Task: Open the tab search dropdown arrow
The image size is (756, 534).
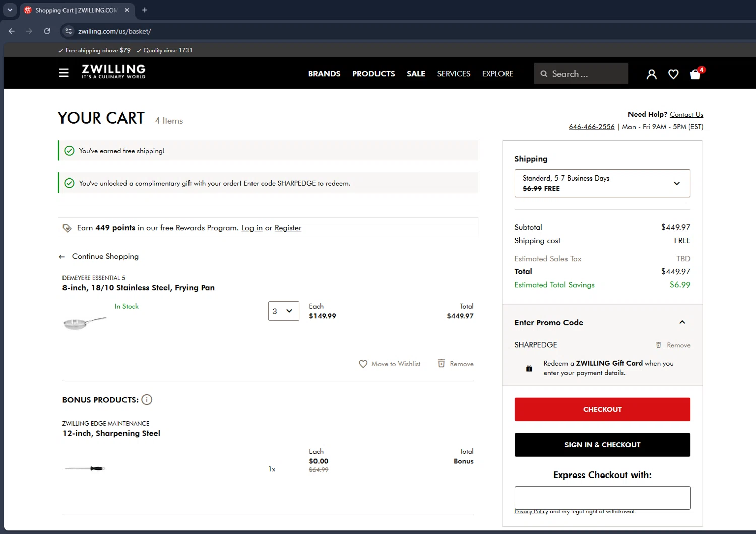Action: [10, 10]
